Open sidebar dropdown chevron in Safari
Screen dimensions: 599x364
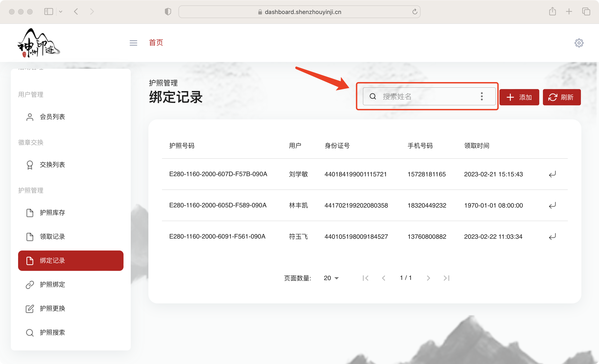coord(61,12)
